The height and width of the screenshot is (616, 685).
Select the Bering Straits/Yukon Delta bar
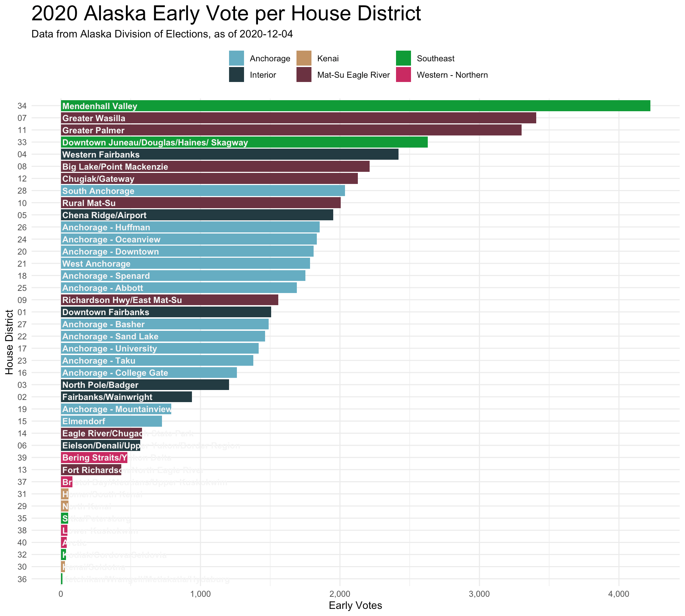point(94,457)
